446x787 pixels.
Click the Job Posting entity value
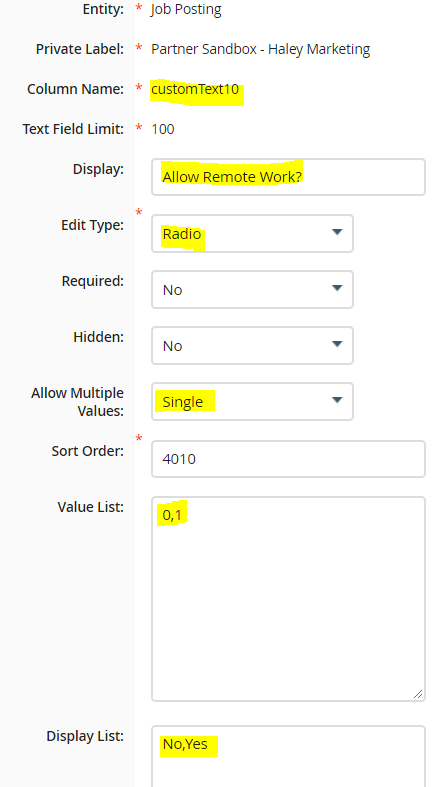[x=186, y=10]
